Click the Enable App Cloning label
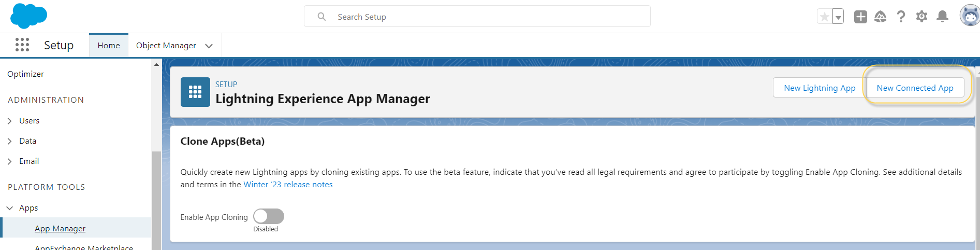 pos(214,217)
